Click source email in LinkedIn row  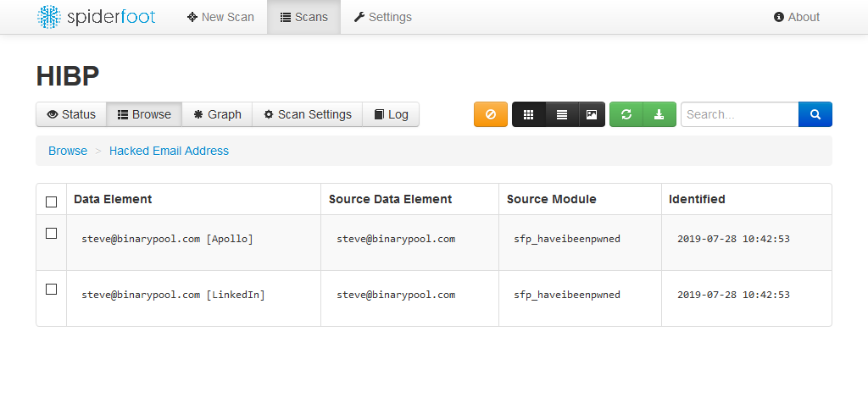pos(396,296)
